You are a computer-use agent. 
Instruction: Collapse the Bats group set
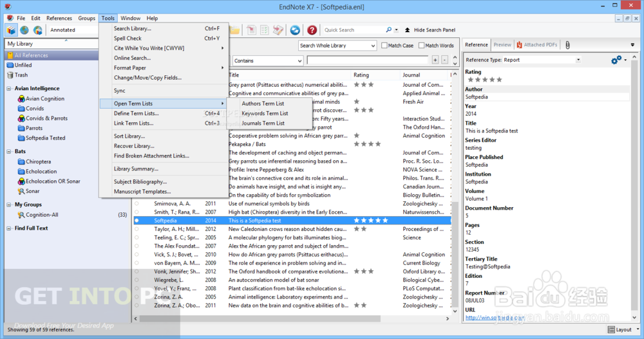pos(9,151)
